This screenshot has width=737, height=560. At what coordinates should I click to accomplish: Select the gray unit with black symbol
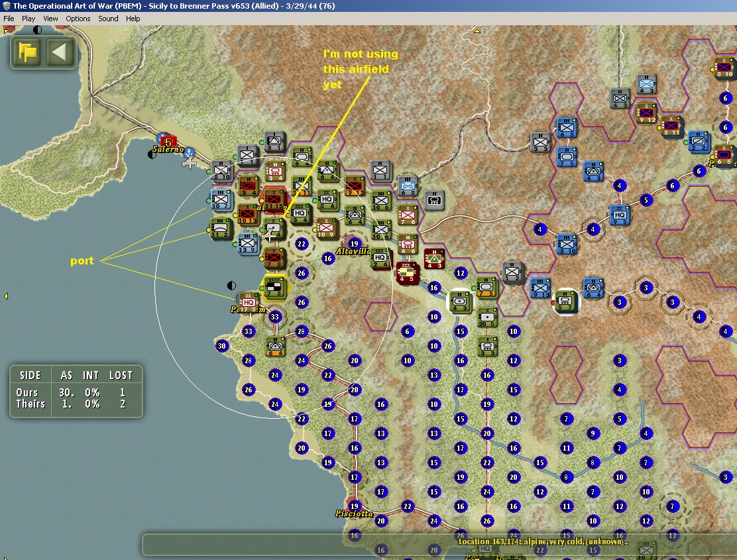435,200
